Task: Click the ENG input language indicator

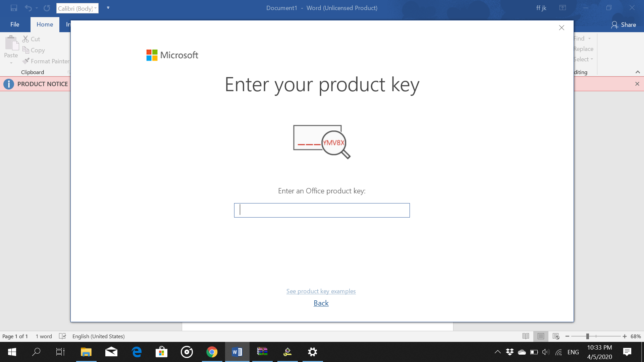Action: (x=573, y=352)
